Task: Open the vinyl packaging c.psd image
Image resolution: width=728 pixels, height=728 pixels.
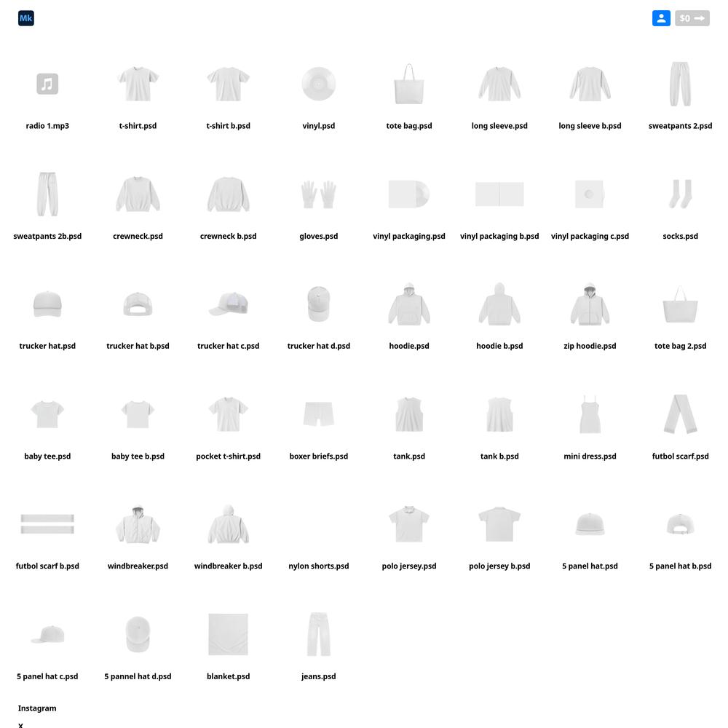Action: (x=590, y=194)
